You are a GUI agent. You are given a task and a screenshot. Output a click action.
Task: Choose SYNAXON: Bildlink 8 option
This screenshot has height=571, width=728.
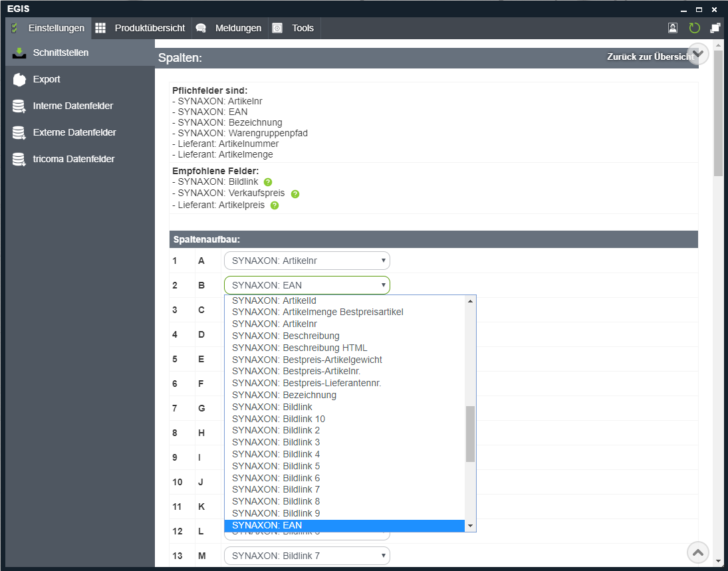pyautogui.click(x=344, y=501)
